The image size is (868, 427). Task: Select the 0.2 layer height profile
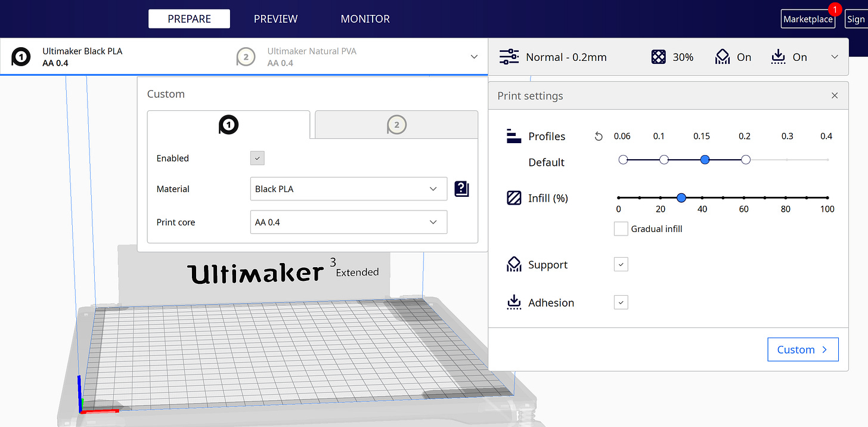[746, 160]
